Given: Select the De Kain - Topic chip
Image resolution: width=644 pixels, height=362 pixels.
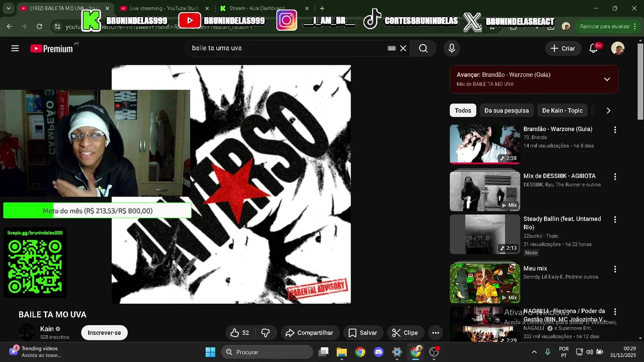Looking at the screenshot, I should point(562,111).
